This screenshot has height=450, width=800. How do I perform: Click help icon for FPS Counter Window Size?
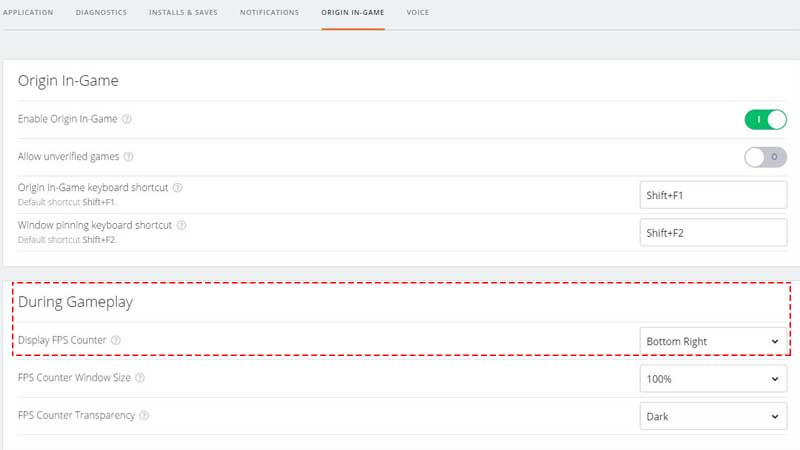[140, 378]
